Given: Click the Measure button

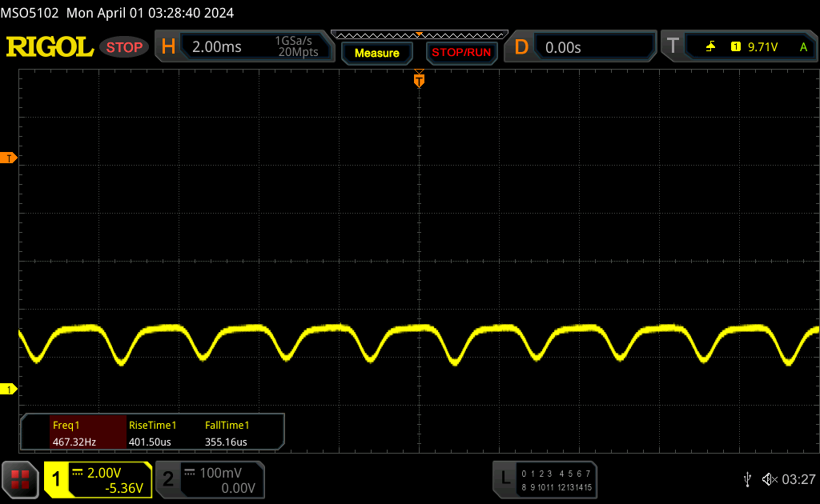Looking at the screenshot, I should [x=376, y=53].
